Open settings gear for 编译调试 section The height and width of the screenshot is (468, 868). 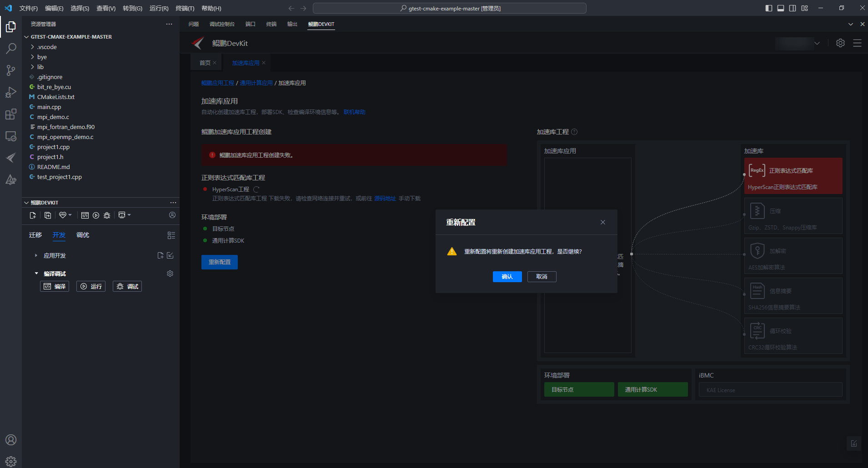[x=170, y=274]
